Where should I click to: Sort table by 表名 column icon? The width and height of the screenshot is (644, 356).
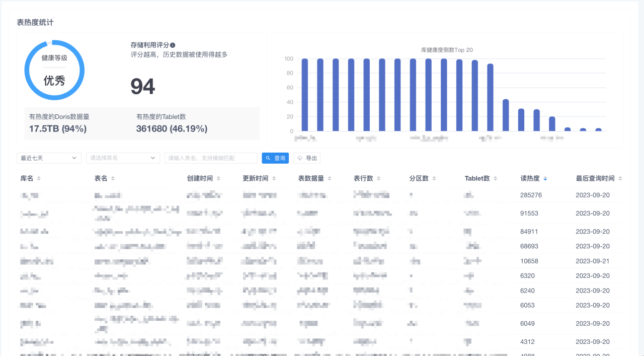(x=113, y=179)
